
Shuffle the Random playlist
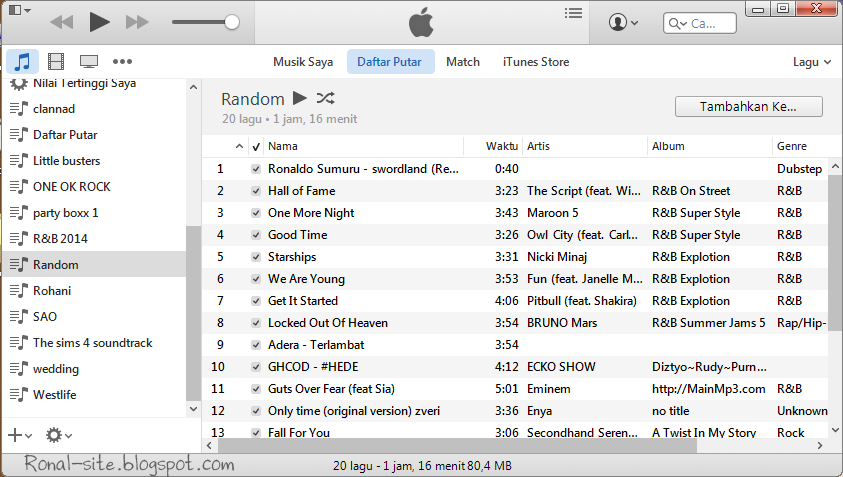pyautogui.click(x=325, y=98)
